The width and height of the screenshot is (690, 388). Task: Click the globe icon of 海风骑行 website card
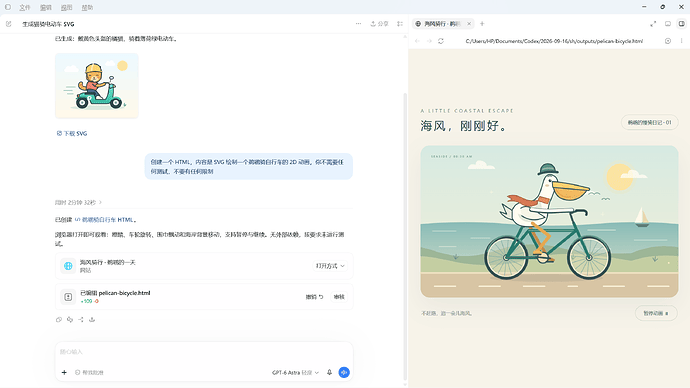click(68, 266)
